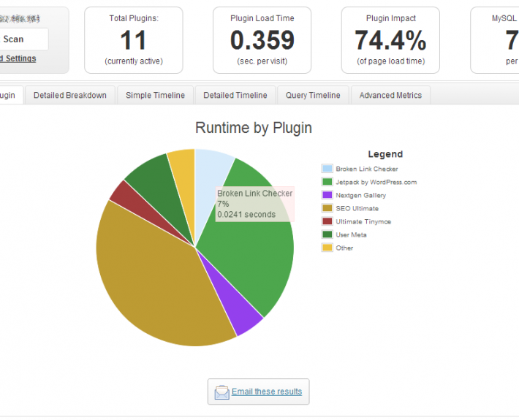Image resolution: width=519 pixels, height=420 pixels.
Task: Open the Detailed Breakdown tab
Action: pos(70,95)
